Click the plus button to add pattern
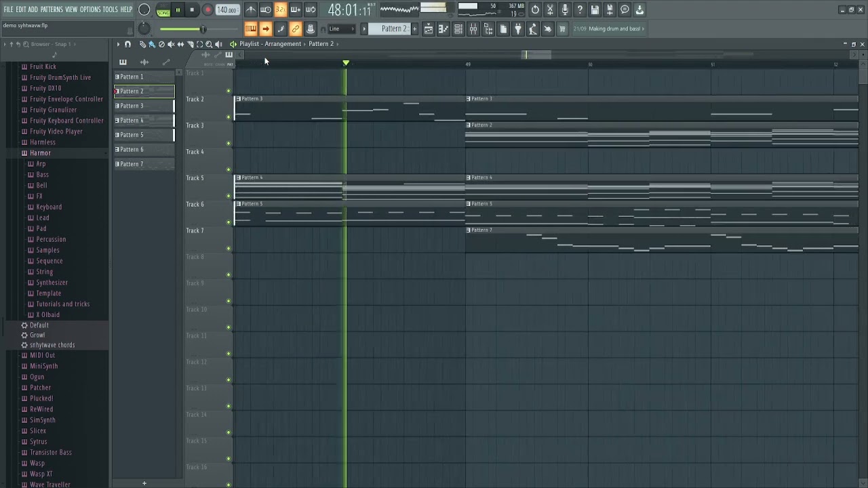868x488 pixels. coord(414,28)
